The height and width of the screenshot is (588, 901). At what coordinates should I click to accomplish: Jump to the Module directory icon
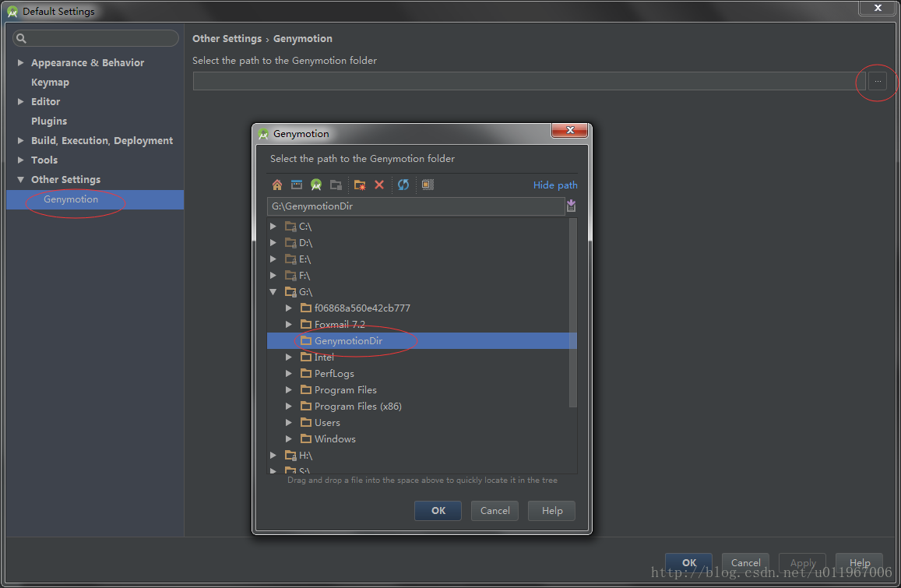[336, 185]
